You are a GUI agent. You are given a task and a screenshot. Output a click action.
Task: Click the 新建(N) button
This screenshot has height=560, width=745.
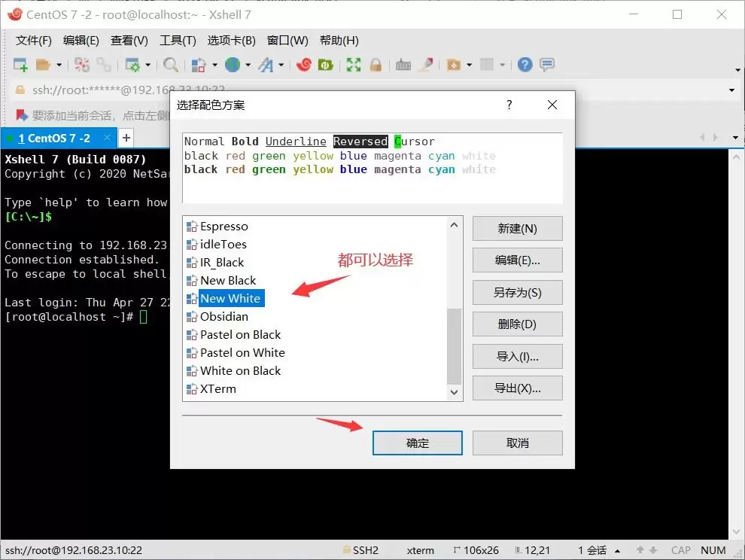[518, 229]
